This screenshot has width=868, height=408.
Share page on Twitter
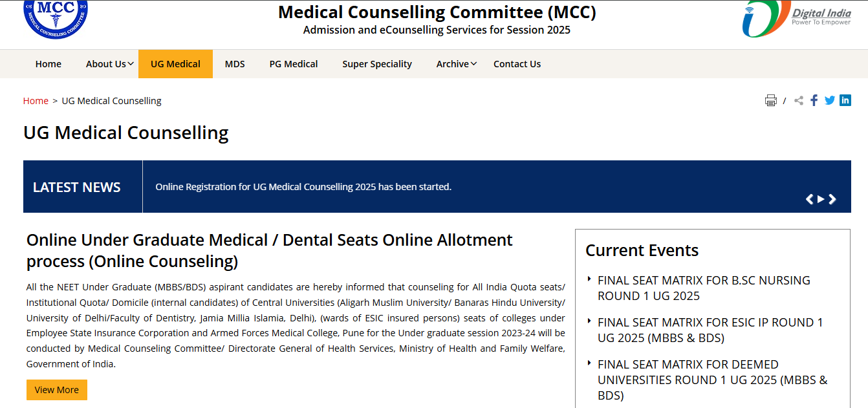[830, 100]
